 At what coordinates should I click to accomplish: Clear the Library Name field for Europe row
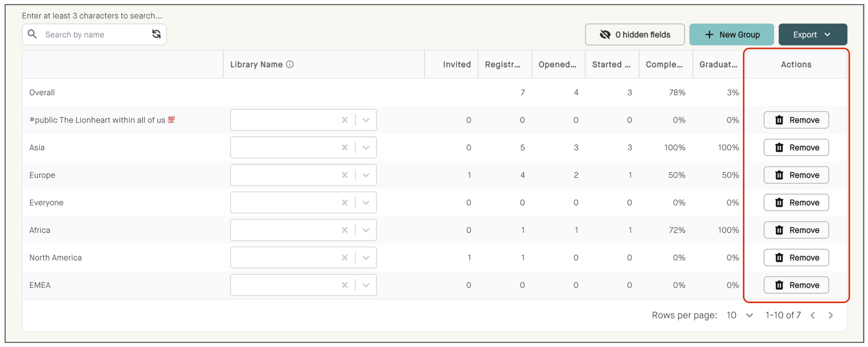345,175
